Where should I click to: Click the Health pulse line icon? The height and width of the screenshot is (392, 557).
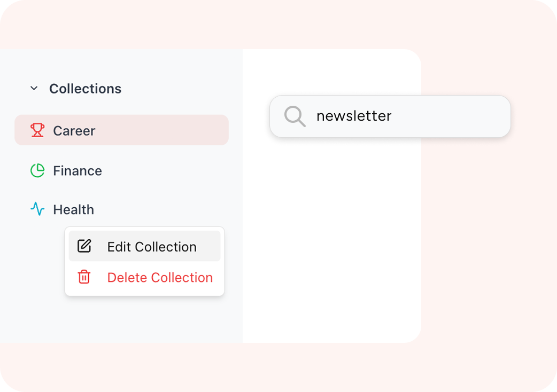[37, 209]
